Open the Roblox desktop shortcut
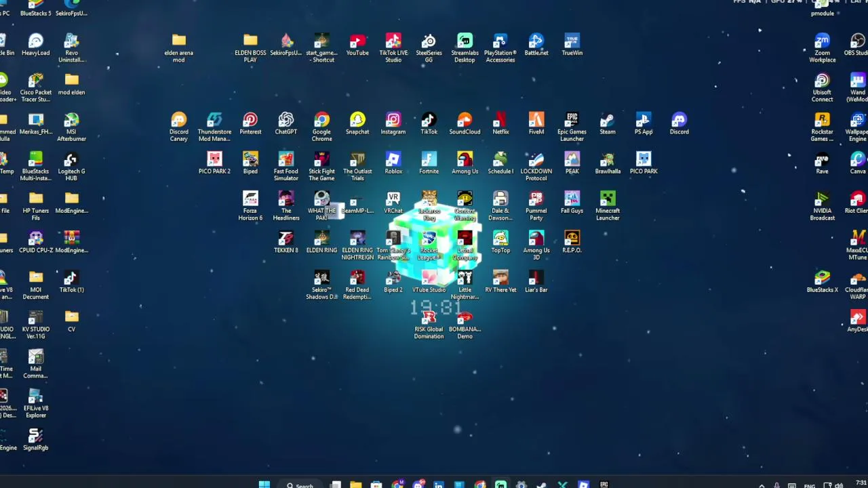The width and height of the screenshot is (868, 488). tap(393, 163)
